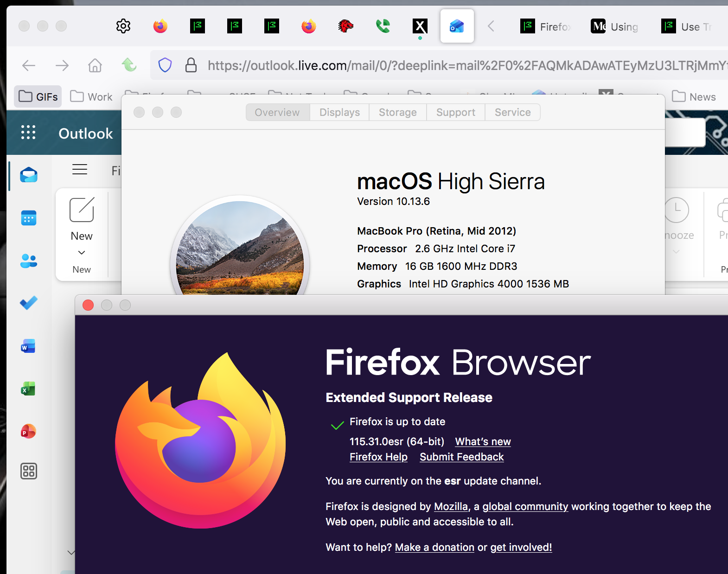
Task: Open People in the Outlook sidebar
Action: tap(29, 261)
